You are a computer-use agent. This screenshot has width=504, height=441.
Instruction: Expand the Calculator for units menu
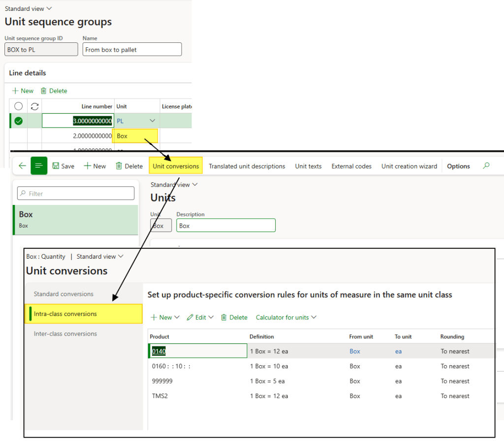(x=285, y=317)
